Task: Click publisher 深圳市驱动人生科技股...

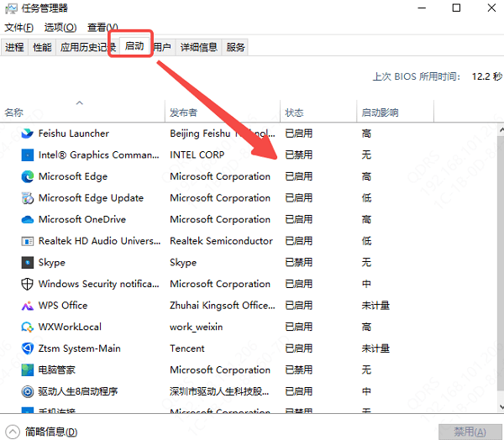Action: (x=219, y=391)
